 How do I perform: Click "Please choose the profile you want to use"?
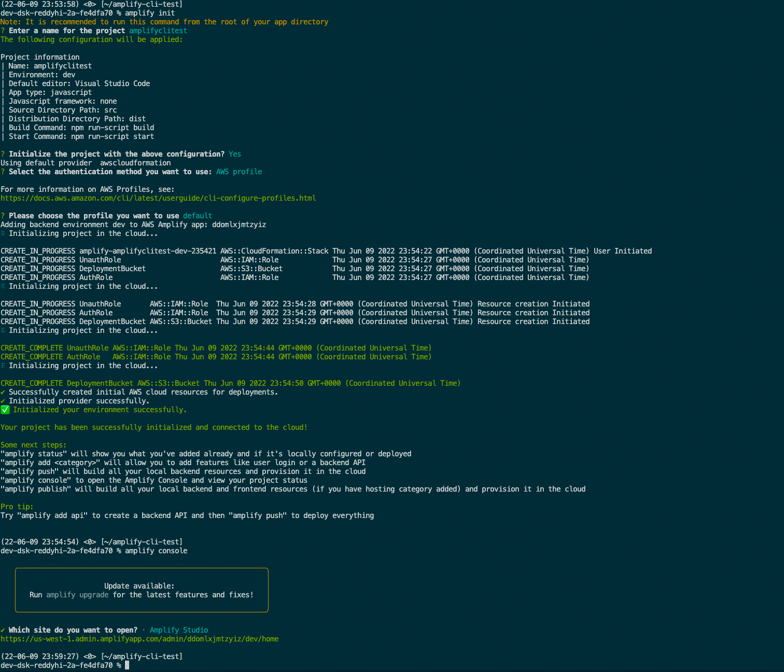94,216
